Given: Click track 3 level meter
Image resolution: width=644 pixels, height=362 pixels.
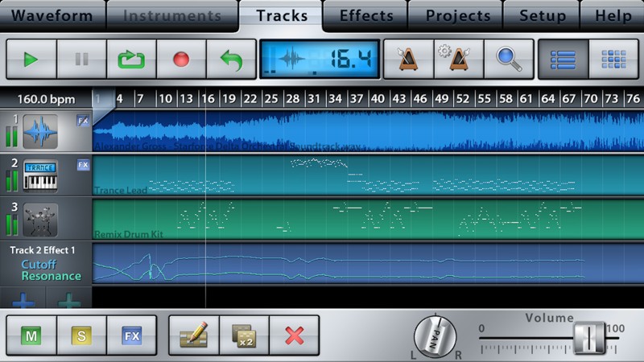Looking at the screenshot, I should point(12,225).
